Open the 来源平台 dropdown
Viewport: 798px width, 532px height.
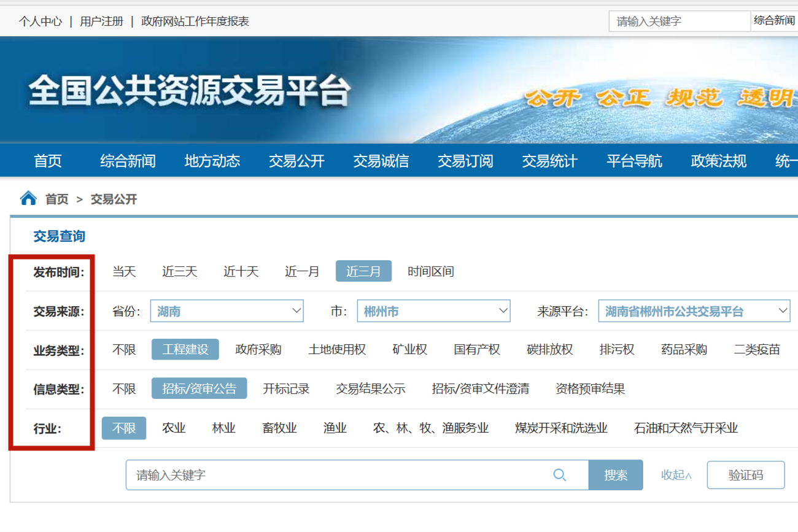coord(694,310)
